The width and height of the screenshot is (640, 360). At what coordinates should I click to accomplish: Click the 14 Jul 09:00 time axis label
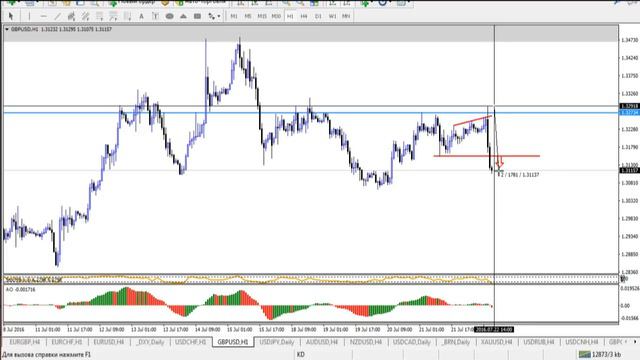[x=207, y=329]
